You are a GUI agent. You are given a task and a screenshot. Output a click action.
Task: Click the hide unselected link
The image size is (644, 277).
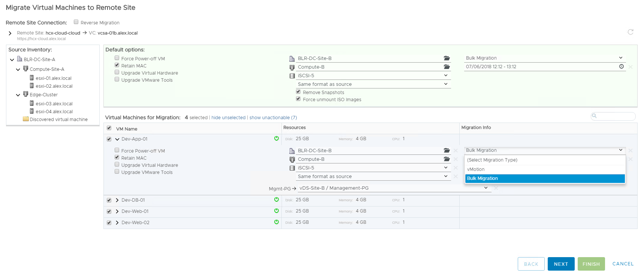(x=228, y=118)
